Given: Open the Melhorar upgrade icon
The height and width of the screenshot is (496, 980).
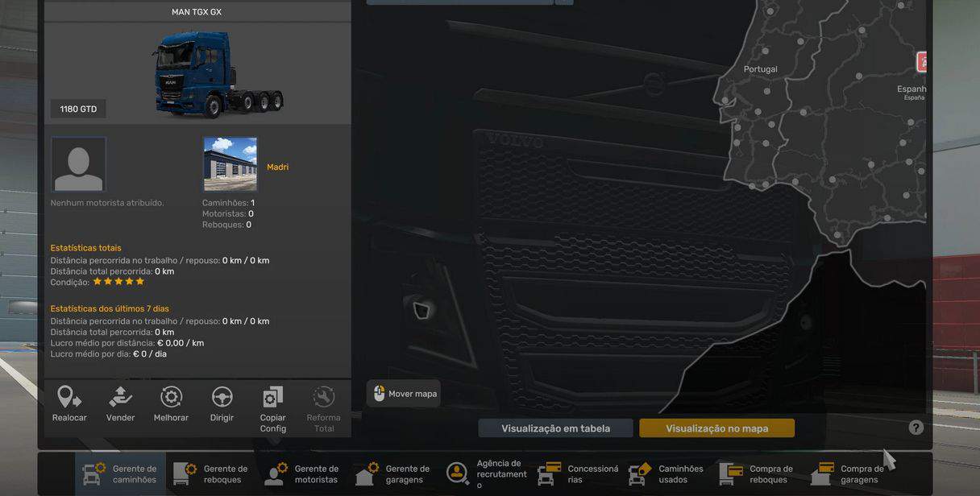Looking at the screenshot, I should (x=171, y=397).
